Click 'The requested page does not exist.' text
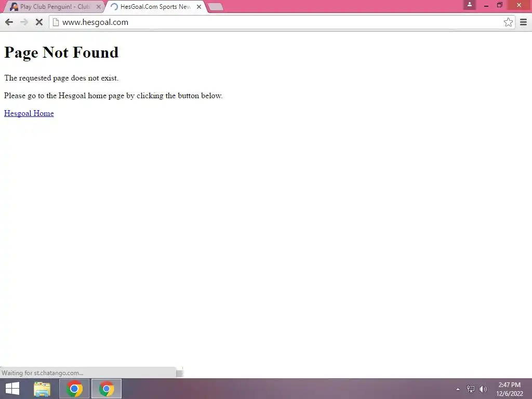 coord(61,78)
